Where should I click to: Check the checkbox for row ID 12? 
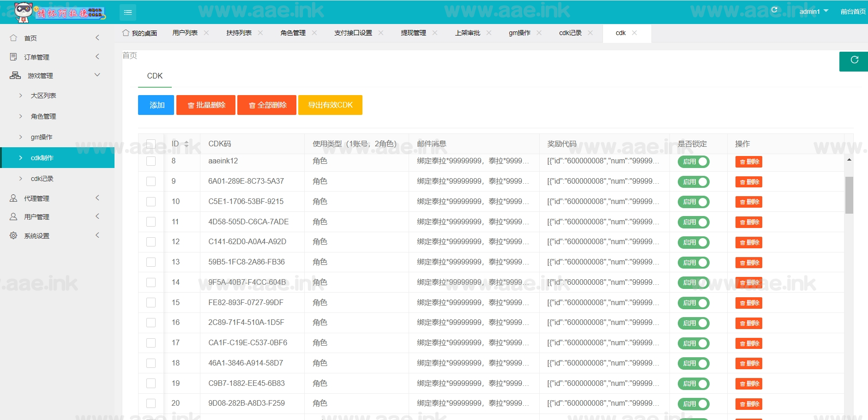tap(151, 242)
